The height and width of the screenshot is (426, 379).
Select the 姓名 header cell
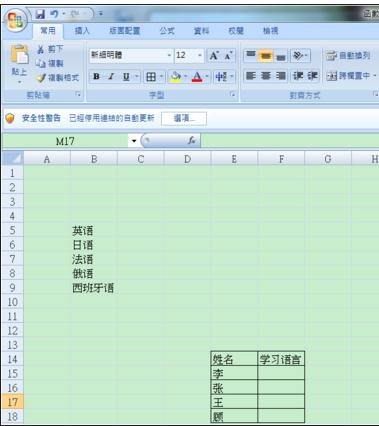pos(234,359)
